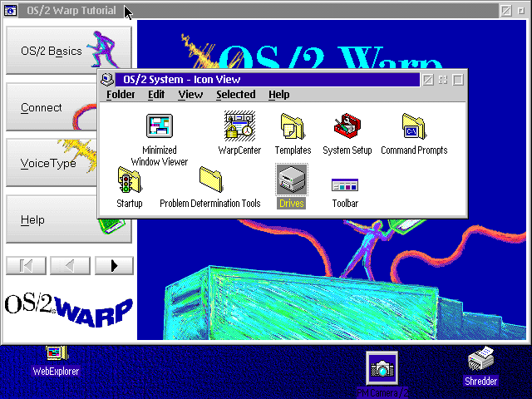Image resolution: width=532 pixels, height=399 pixels.
Task: Select the Drives icon
Action: (292, 180)
